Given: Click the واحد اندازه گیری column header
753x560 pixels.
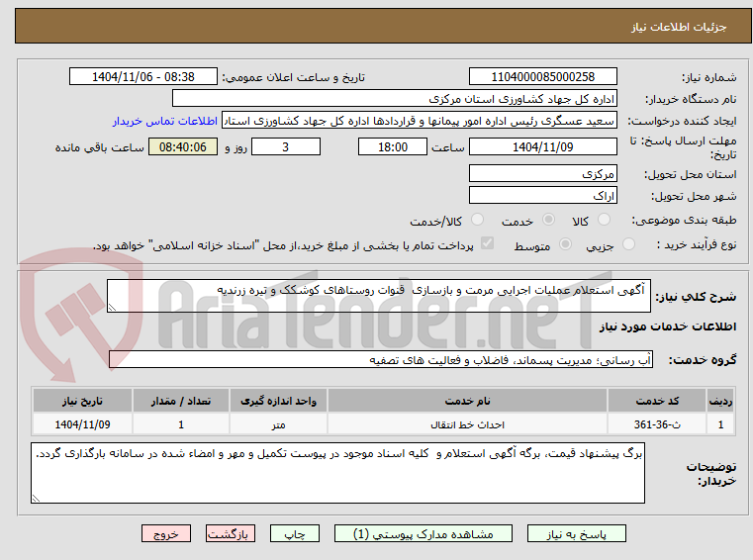Looking at the screenshot, I should 278,401.
